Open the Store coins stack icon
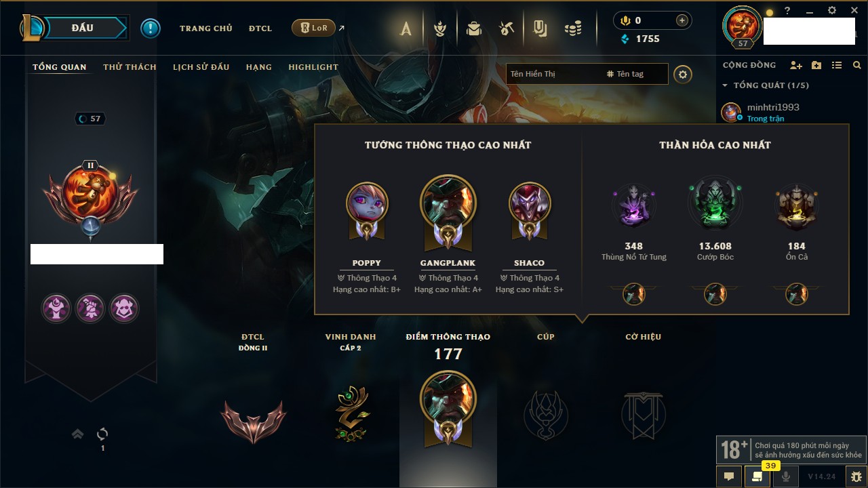This screenshot has height=488, width=868. (573, 28)
